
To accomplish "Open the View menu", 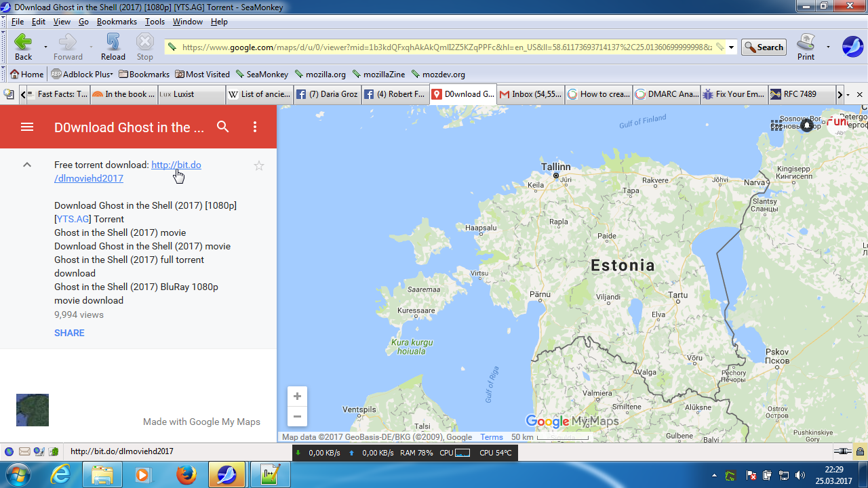I will point(62,22).
